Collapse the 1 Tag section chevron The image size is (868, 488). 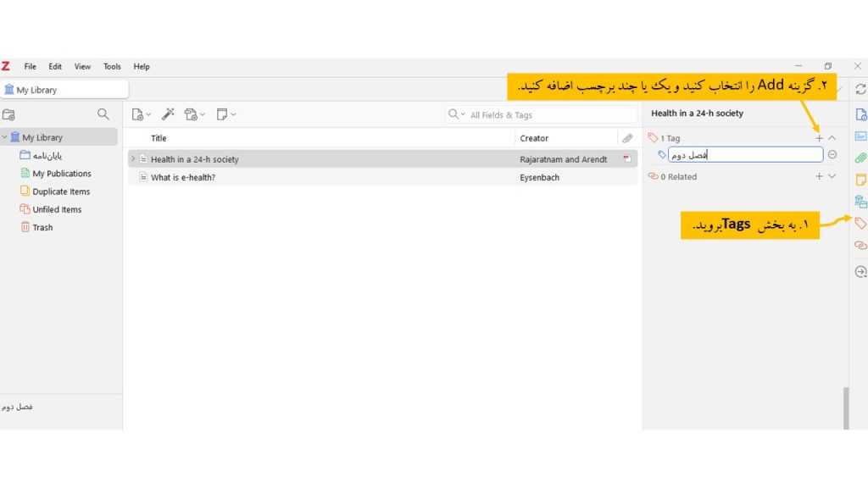pos(832,137)
